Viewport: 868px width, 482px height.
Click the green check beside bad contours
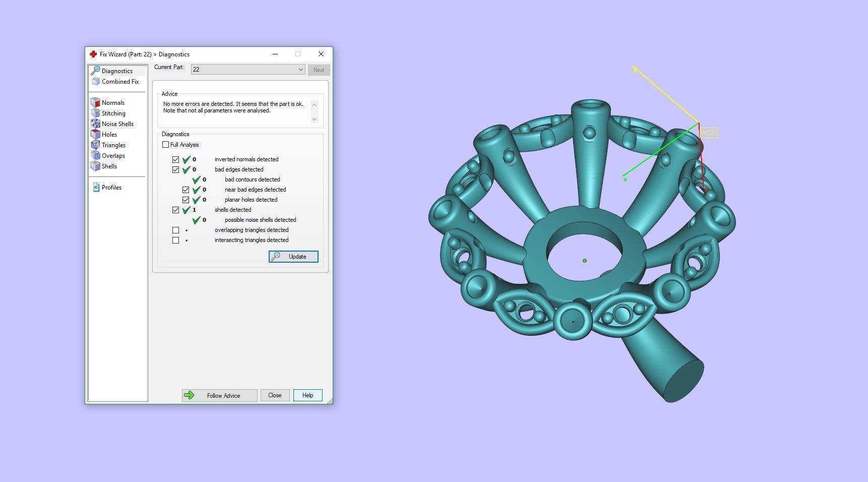[197, 179]
